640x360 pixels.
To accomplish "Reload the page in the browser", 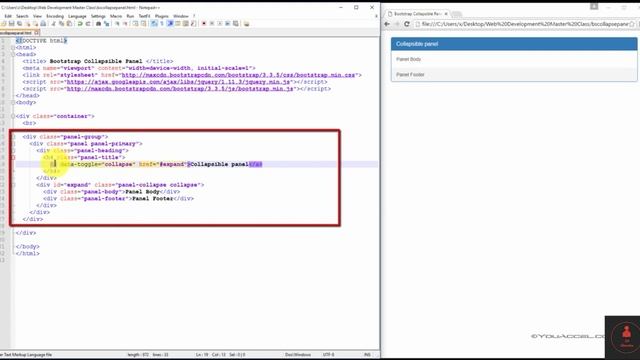I will point(407,24).
